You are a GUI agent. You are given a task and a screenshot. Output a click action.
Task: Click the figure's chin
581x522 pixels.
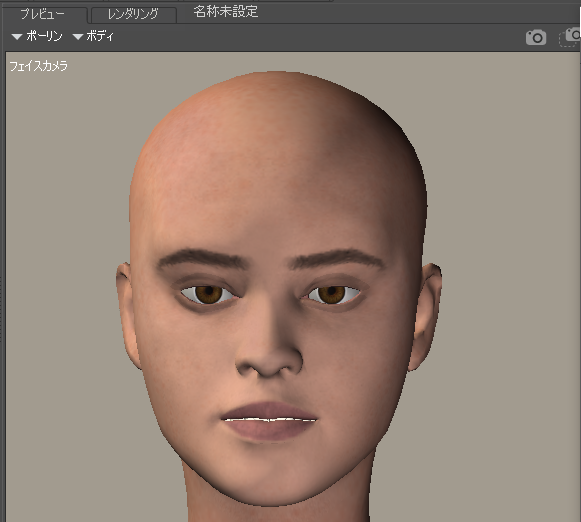tap(274, 478)
